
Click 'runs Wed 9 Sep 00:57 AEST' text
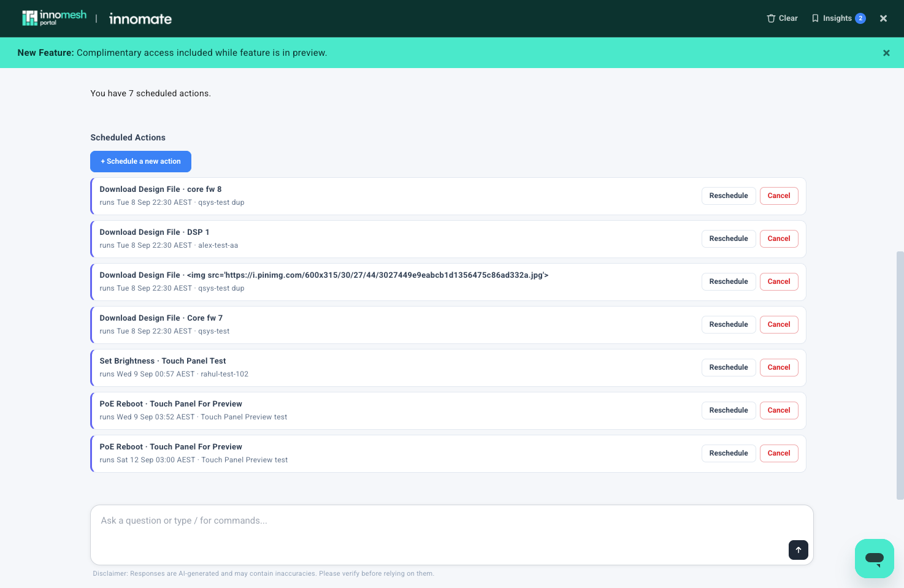(x=147, y=374)
